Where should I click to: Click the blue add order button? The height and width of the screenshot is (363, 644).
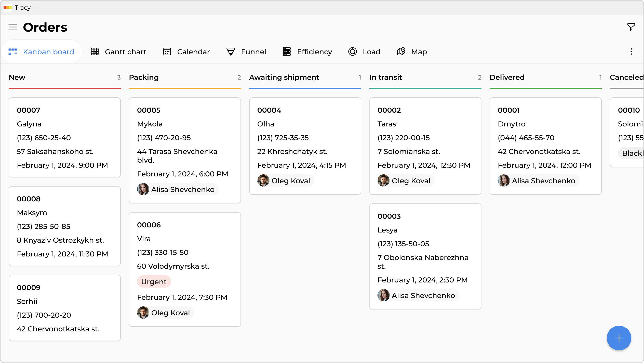(619, 338)
